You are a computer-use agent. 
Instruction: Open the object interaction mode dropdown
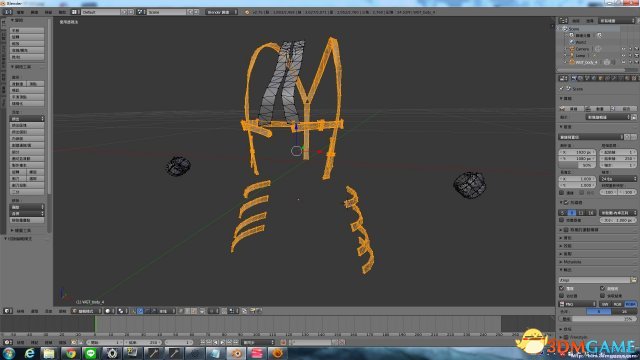tap(86, 311)
